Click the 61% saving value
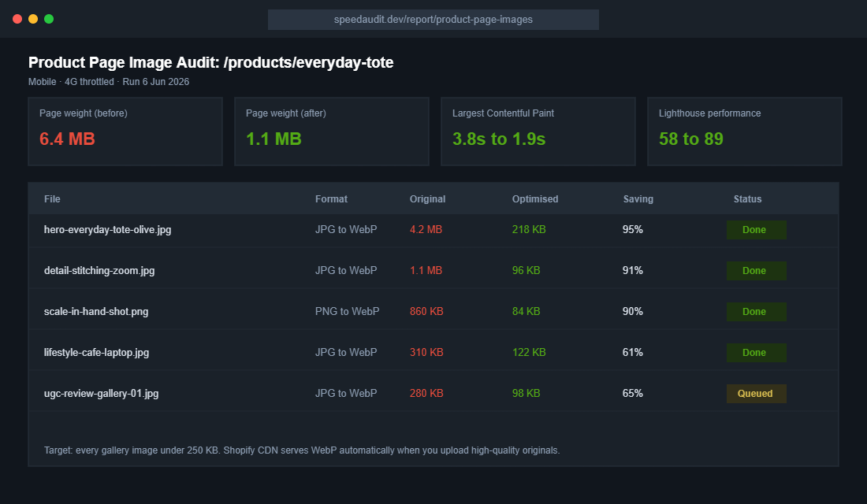The width and height of the screenshot is (867, 504). click(x=633, y=353)
